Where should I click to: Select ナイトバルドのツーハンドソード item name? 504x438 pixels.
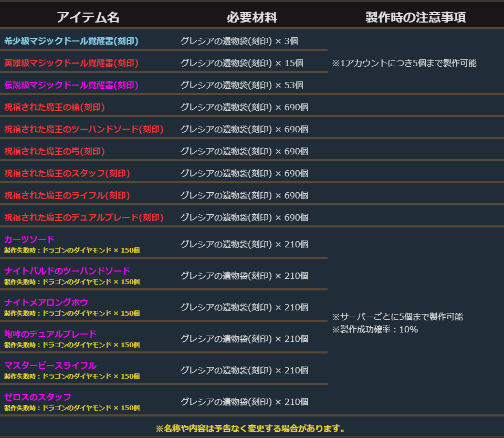pos(67,271)
